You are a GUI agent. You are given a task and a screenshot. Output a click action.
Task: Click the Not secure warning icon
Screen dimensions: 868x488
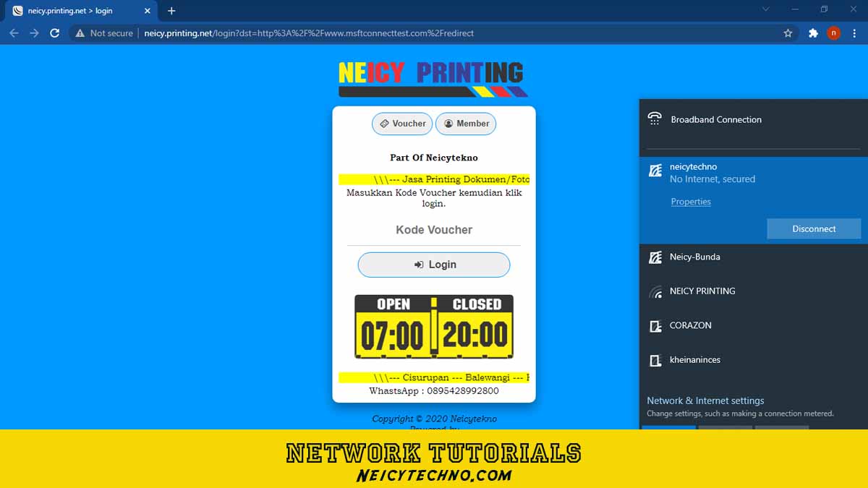point(80,33)
